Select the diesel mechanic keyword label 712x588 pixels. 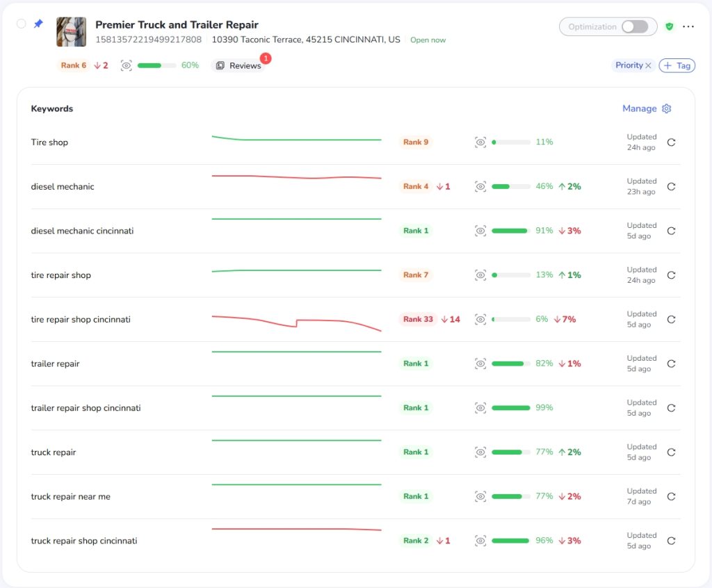[x=63, y=186]
